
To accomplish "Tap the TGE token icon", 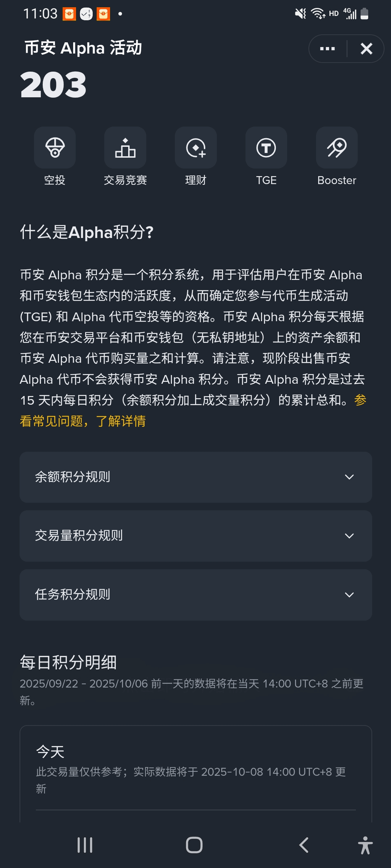I will 266,148.
